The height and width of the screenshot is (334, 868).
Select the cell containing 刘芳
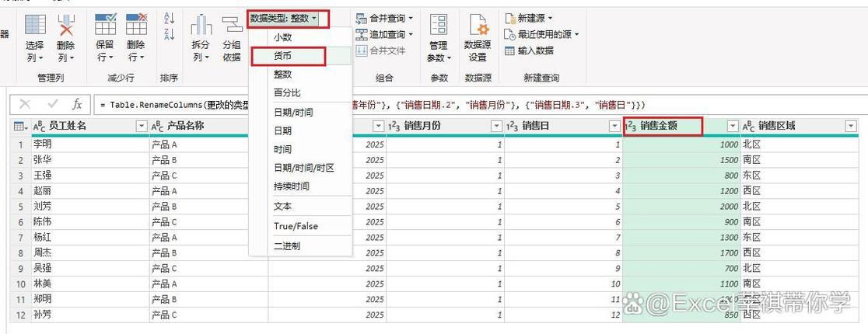click(89, 207)
